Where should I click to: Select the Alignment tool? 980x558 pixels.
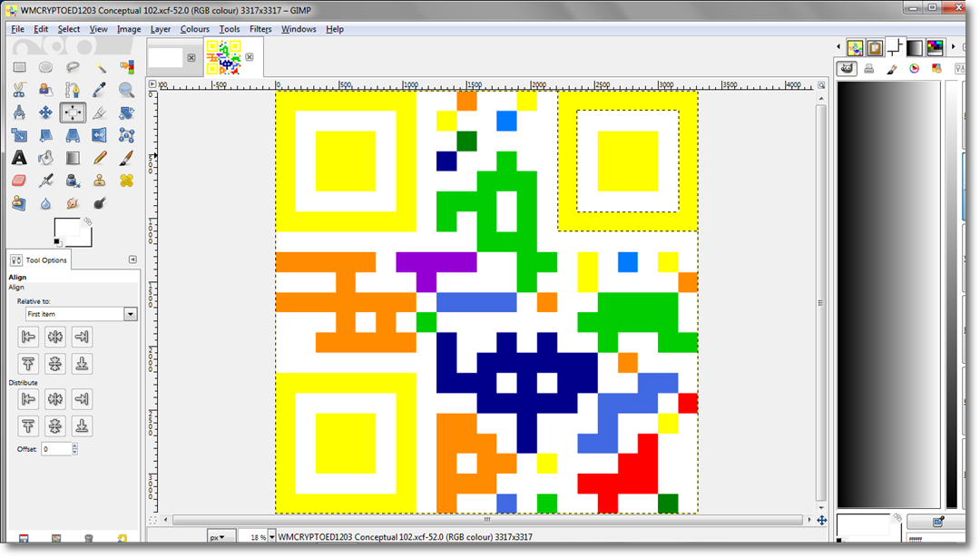73,113
